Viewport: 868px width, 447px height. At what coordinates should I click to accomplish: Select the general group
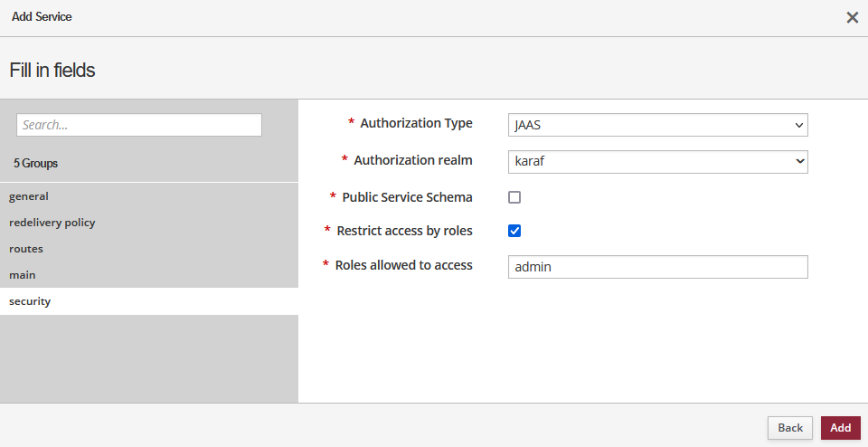[29, 196]
